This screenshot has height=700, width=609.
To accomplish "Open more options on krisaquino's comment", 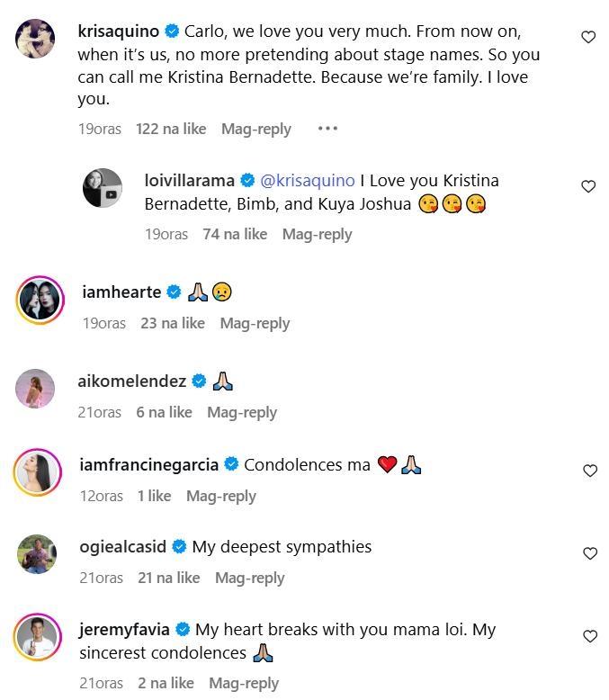I will (327, 129).
